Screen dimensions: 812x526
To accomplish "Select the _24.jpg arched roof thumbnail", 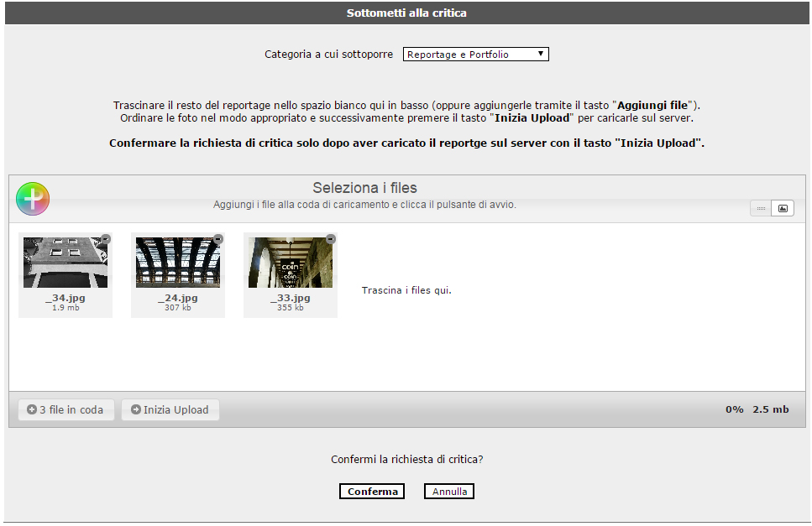I will (178, 263).
